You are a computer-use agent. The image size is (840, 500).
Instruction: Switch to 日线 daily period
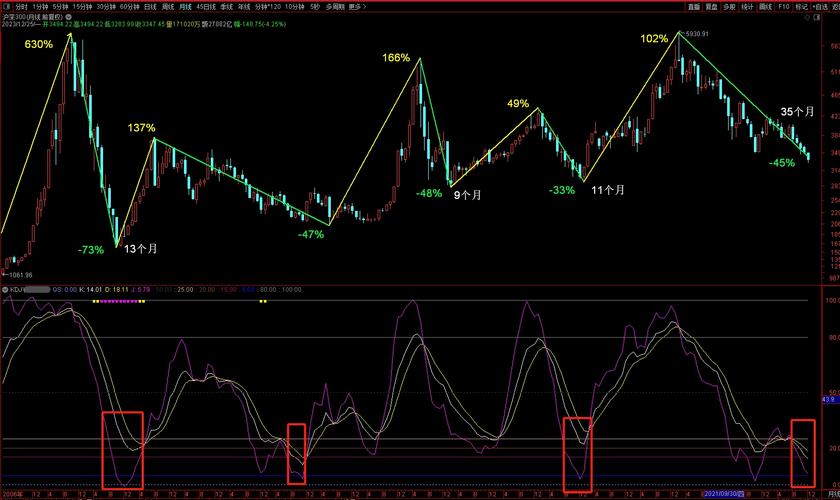point(151,6)
